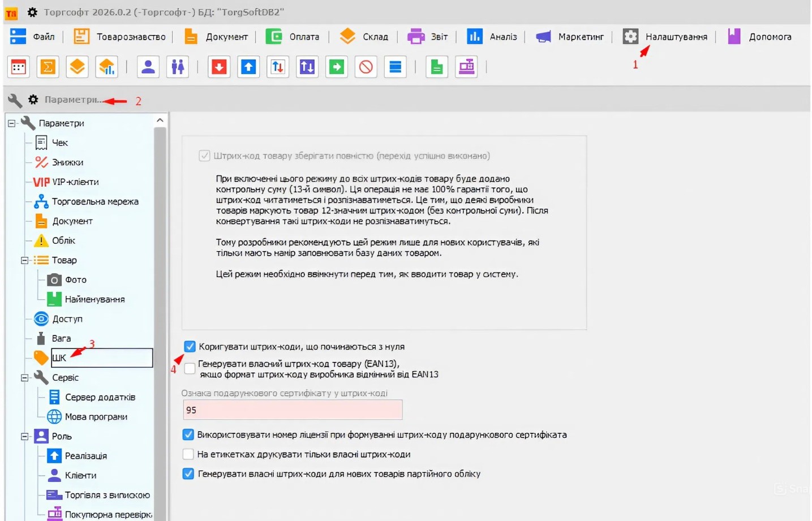812x521 pixels.
Task: Collapse the Сервіс tree branch
Action: (x=24, y=377)
